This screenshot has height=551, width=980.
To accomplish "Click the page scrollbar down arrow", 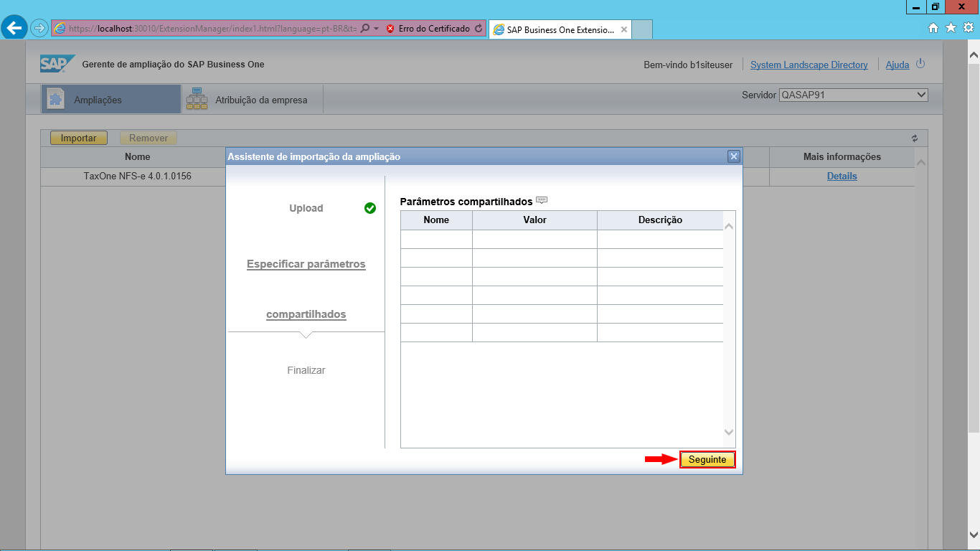I will (974, 534).
